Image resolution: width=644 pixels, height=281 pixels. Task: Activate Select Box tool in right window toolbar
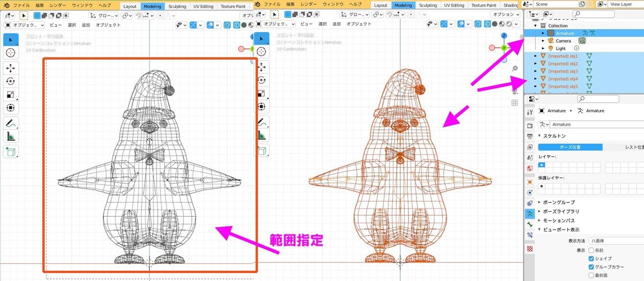[261, 39]
